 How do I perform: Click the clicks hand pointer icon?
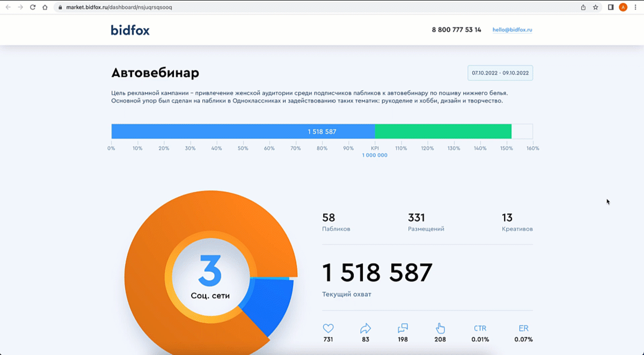(441, 328)
